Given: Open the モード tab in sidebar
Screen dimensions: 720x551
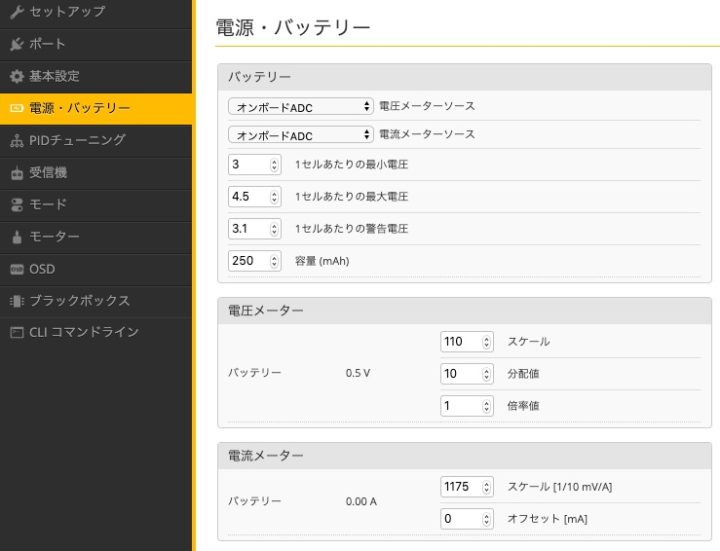Looking at the screenshot, I should pyautogui.click(x=48, y=204).
